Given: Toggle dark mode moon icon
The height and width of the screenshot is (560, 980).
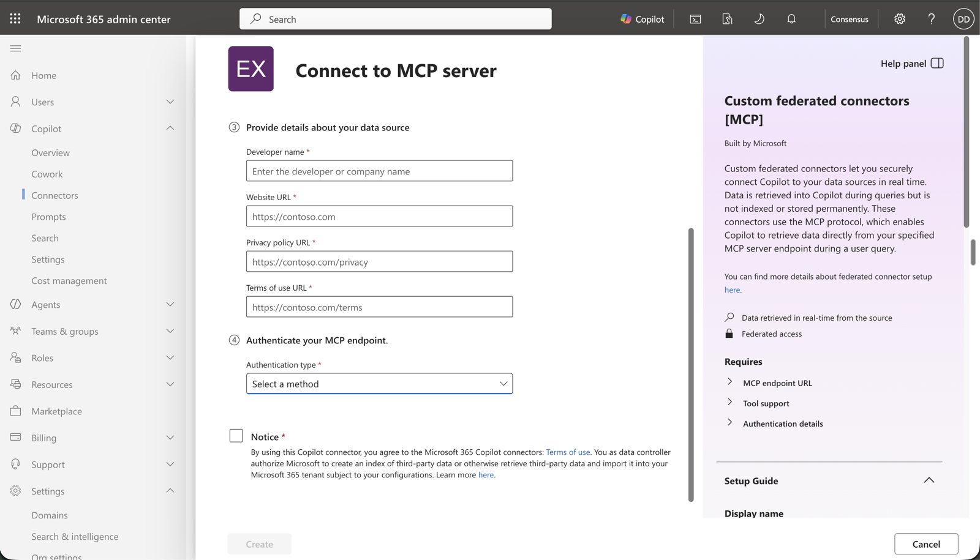Looking at the screenshot, I should (x=759, y=19).
